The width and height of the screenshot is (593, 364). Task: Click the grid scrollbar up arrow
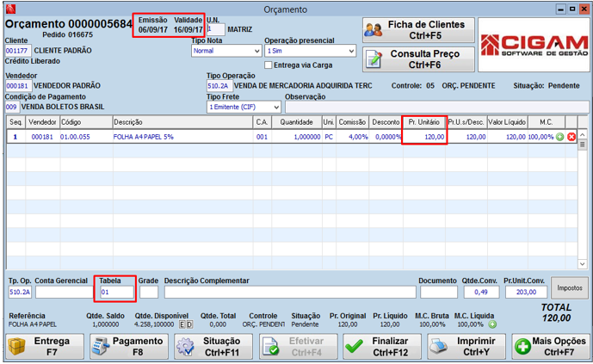click(x=583, y=134)
